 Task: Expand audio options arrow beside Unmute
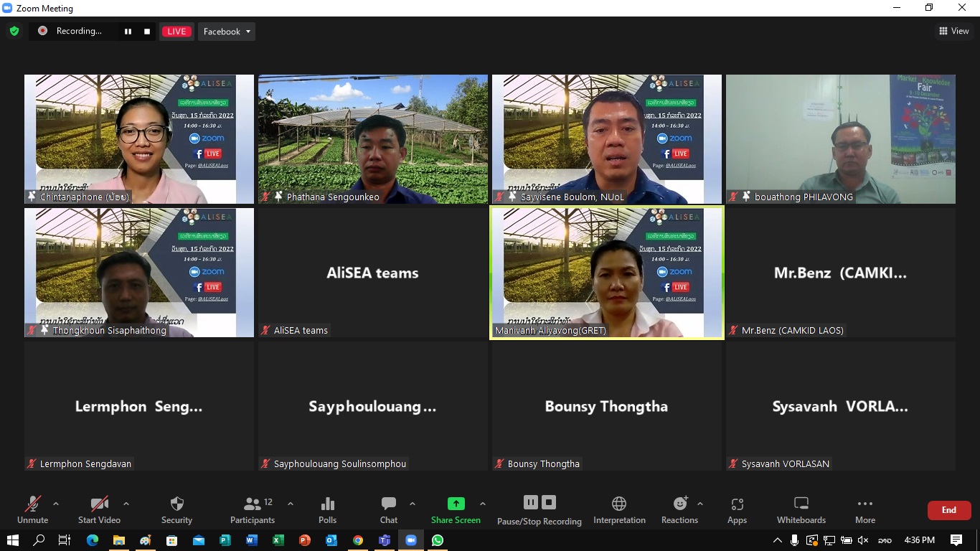56,504
